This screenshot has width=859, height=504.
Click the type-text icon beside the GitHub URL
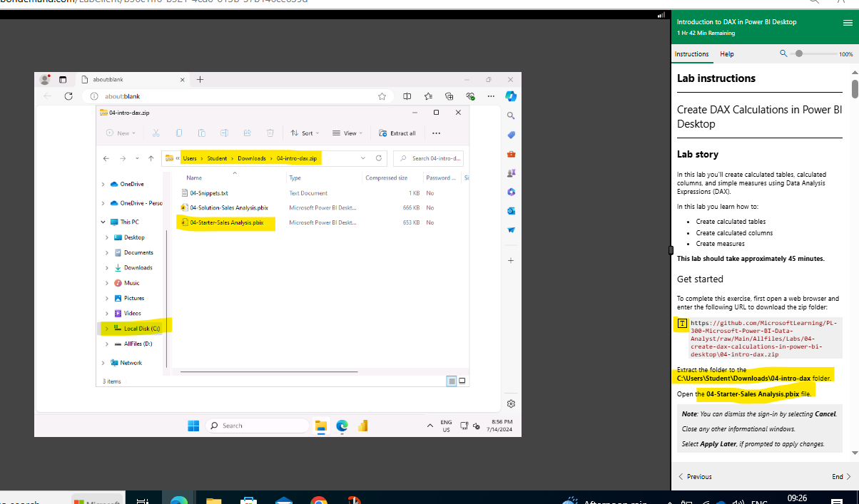(682, 324)
